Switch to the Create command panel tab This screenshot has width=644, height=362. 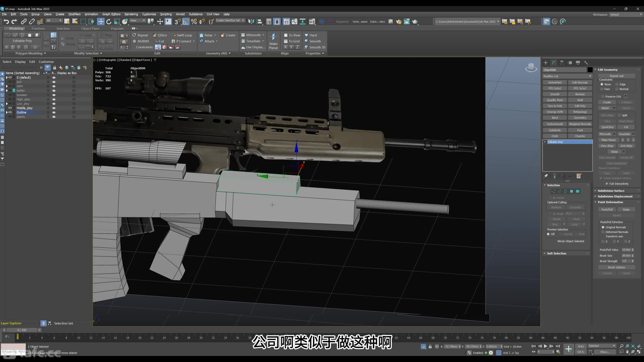[546, 63]
